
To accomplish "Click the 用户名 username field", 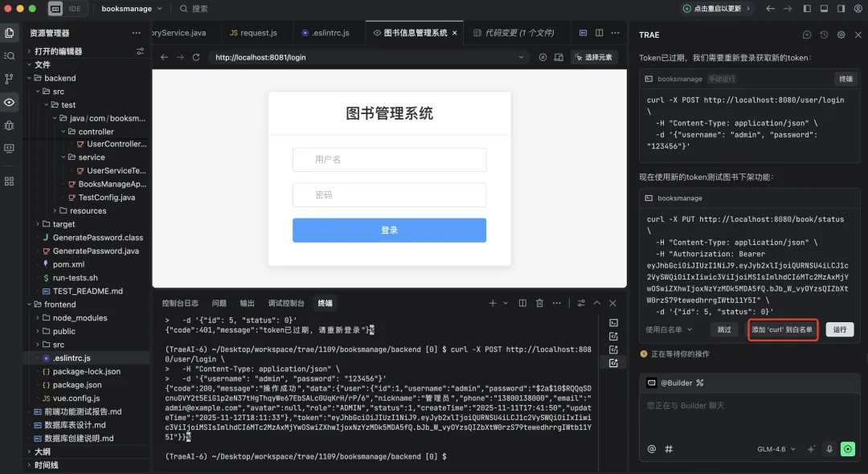I will [389, 159].
